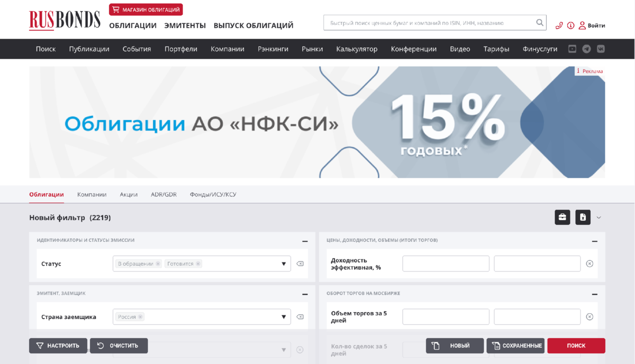The height and width of the screenshot is (364, 635).
Task: Click the Настроить filter button
Action: (58, 345)
